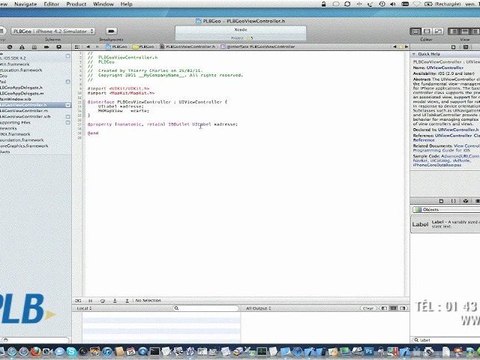Click the variables view search field
480x360 pixels.
pos(206,308)
